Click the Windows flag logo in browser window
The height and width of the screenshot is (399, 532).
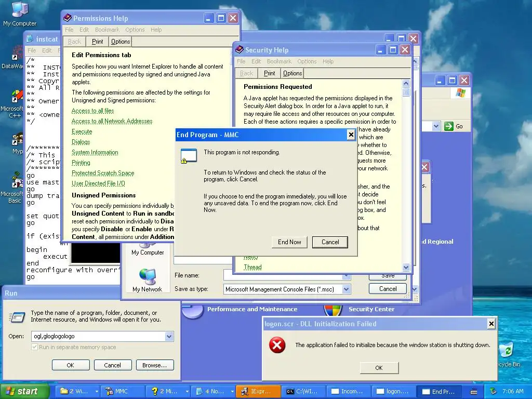pyautogui.click(x=460, y=92)
